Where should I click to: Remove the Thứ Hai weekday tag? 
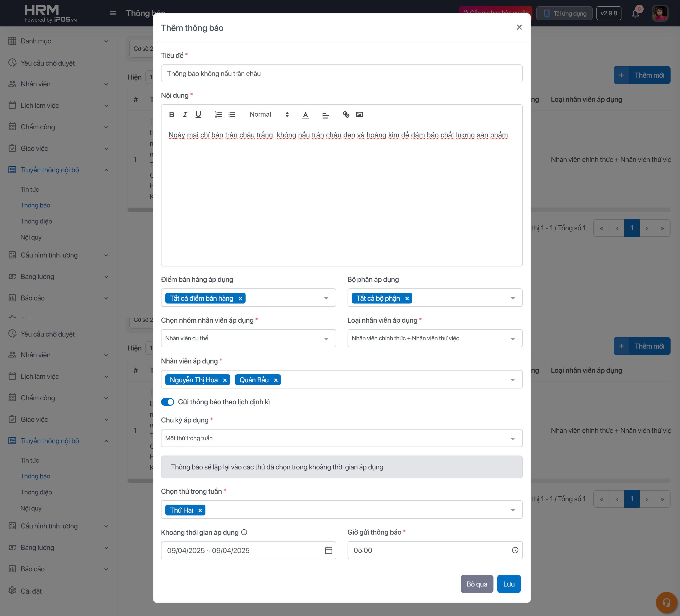[200, 511]
